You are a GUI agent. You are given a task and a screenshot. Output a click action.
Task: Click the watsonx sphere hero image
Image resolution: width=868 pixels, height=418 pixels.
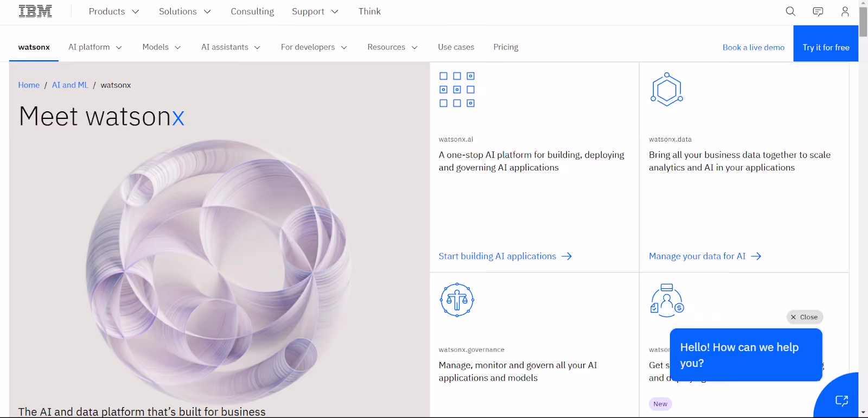coord(219,271)
